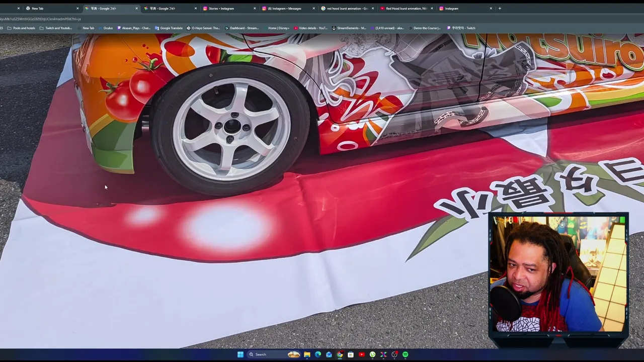Switch to the Stories • Instagram tab
This screenshot has height=362, width=644.
pos(229,9)
